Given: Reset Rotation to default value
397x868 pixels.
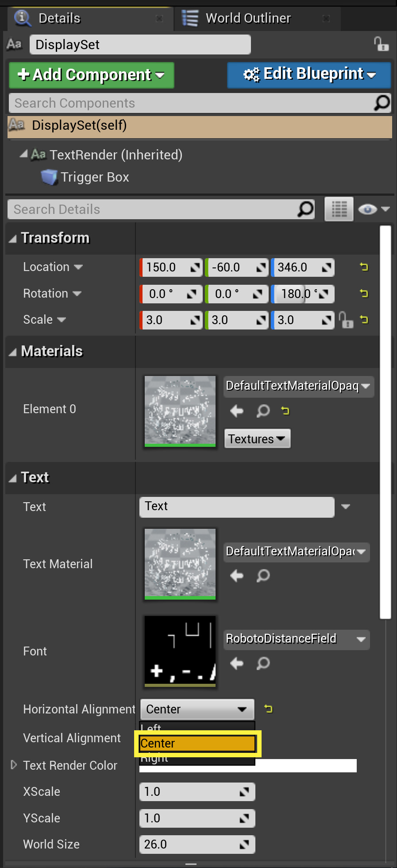Looking at the screenshot, I should [364, 293].
